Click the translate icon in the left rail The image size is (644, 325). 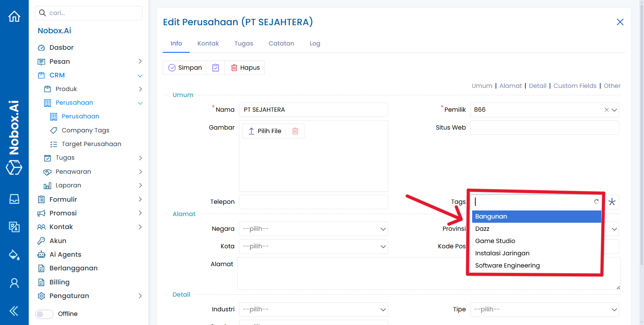[14, 227]
